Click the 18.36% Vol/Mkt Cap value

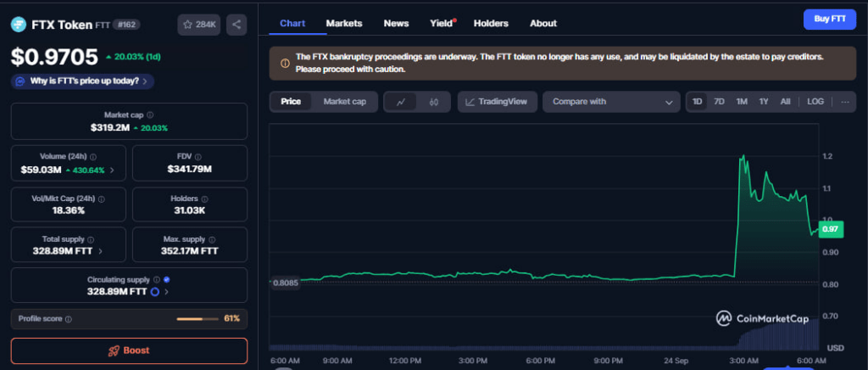tap(69, 210)
